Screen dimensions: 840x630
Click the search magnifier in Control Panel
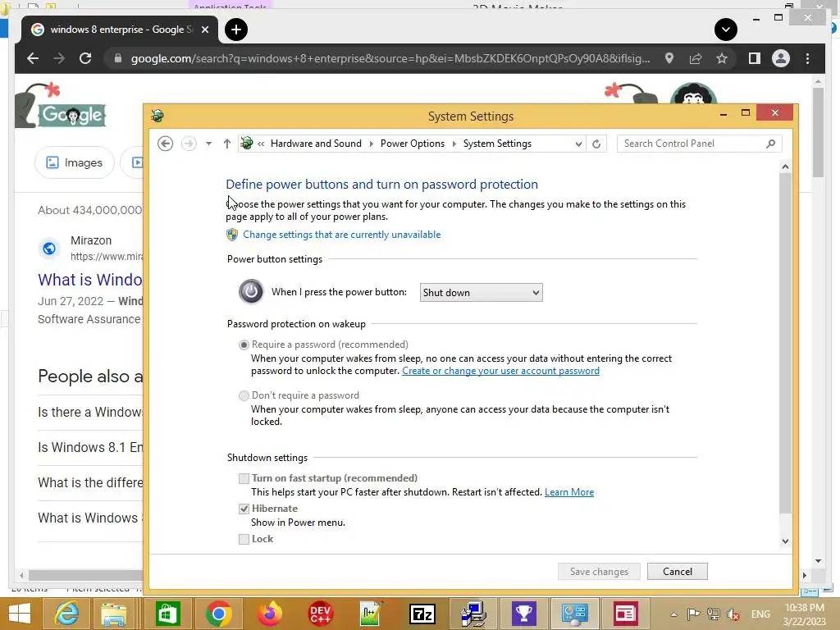tap(770, 144)
